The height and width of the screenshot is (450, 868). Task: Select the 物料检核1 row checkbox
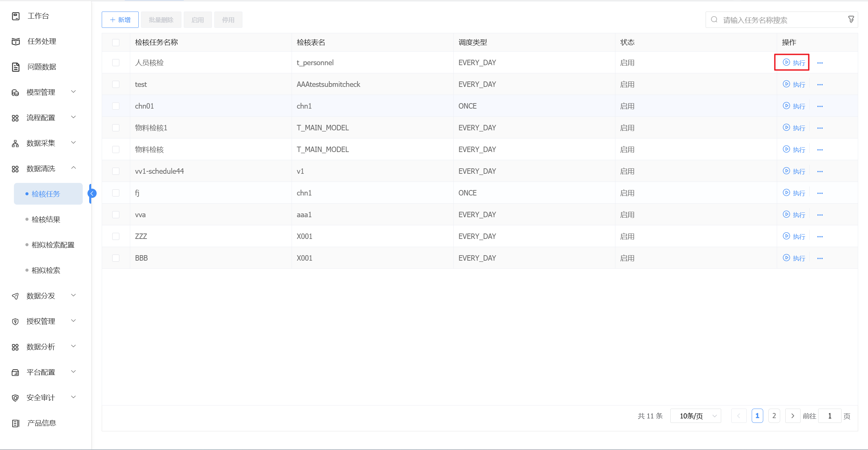pyautogui.click(x=116, y=128)
